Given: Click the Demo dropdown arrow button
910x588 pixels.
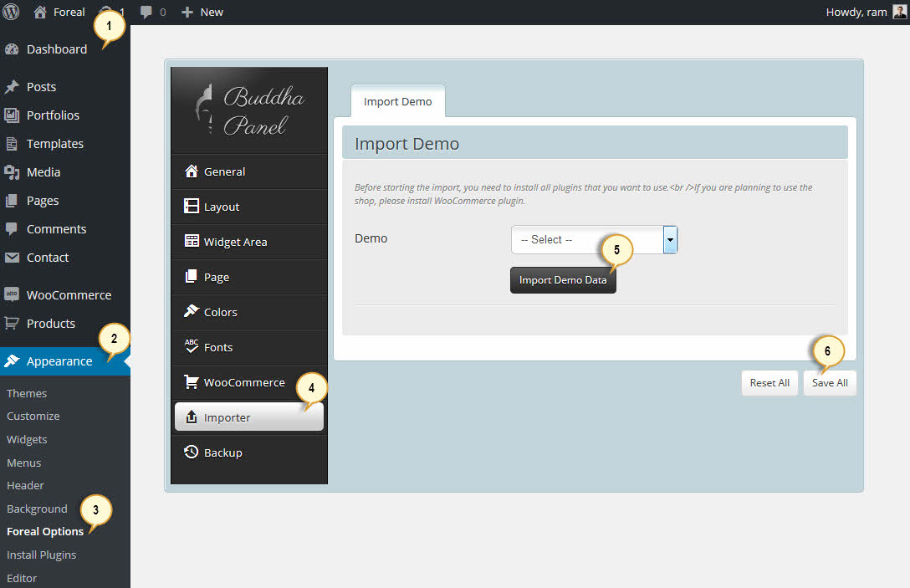Looking at the screenshot, I should pos(670,240).
